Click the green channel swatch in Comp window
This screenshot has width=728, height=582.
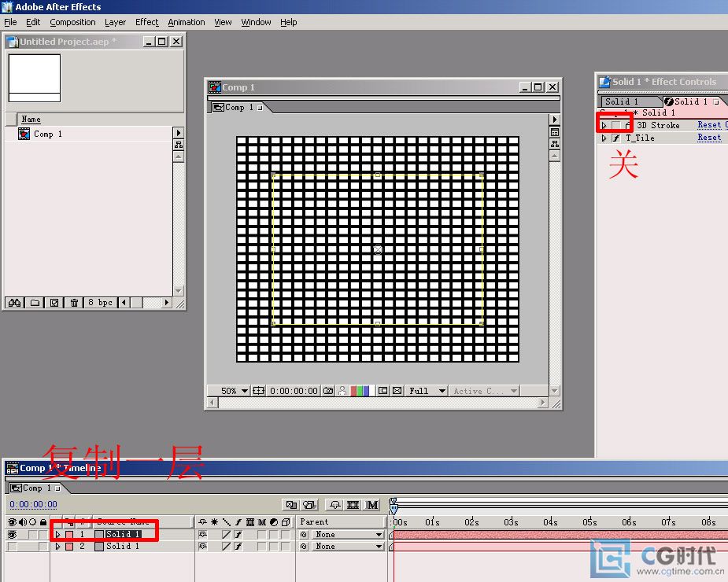360,391
